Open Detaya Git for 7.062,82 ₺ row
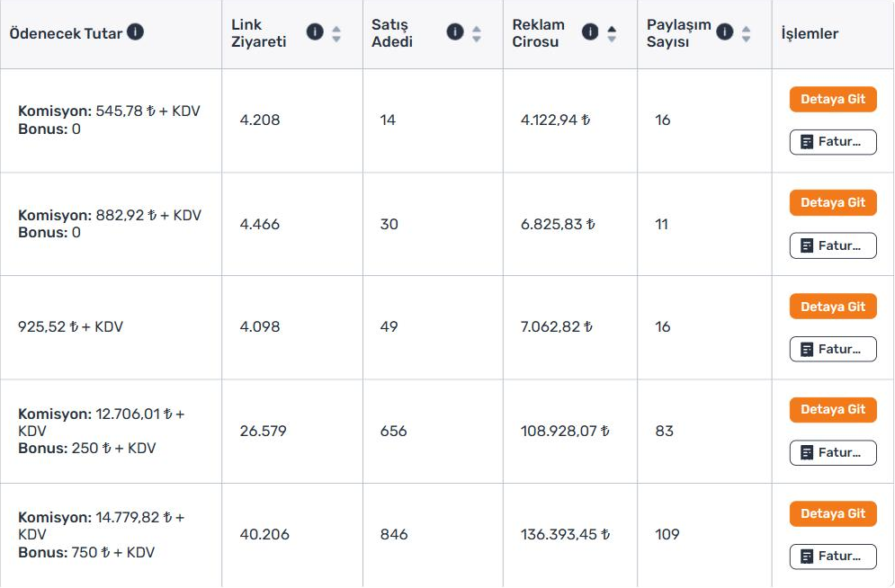895x588 pixels. coord(833,307)
